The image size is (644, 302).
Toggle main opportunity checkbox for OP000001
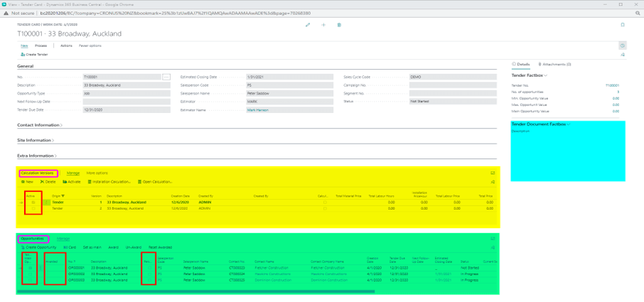pyautogui.click(x=29, y=268)
